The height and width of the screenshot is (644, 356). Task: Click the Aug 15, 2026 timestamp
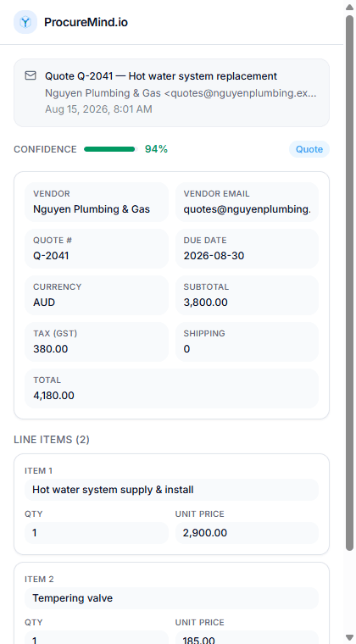point(98,109)
